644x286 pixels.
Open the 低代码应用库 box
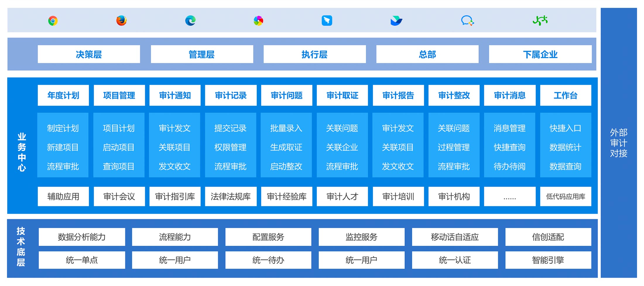point(566,196)
